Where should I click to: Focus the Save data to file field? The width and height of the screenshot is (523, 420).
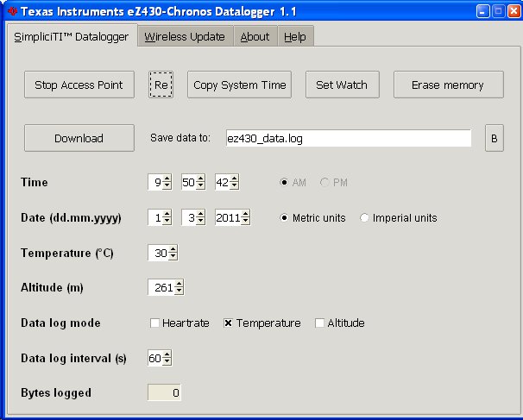pyautogui.click(x=348, y=138)
